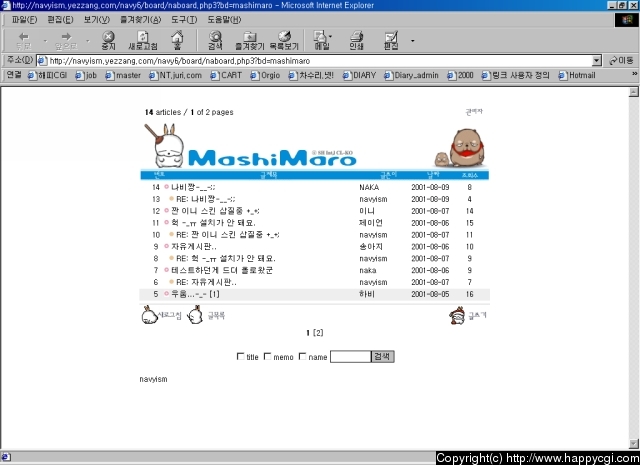Image resolution: width=640 pixels, height=465 pixels.
Task: Click the Edit (편집) toolbar icon
Action: (391, 37)
